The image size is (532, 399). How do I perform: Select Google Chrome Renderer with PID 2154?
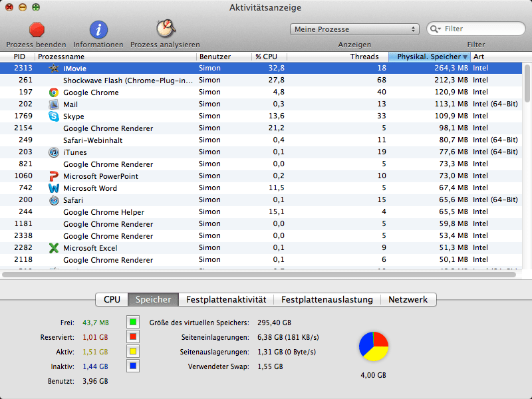[261, 128]
